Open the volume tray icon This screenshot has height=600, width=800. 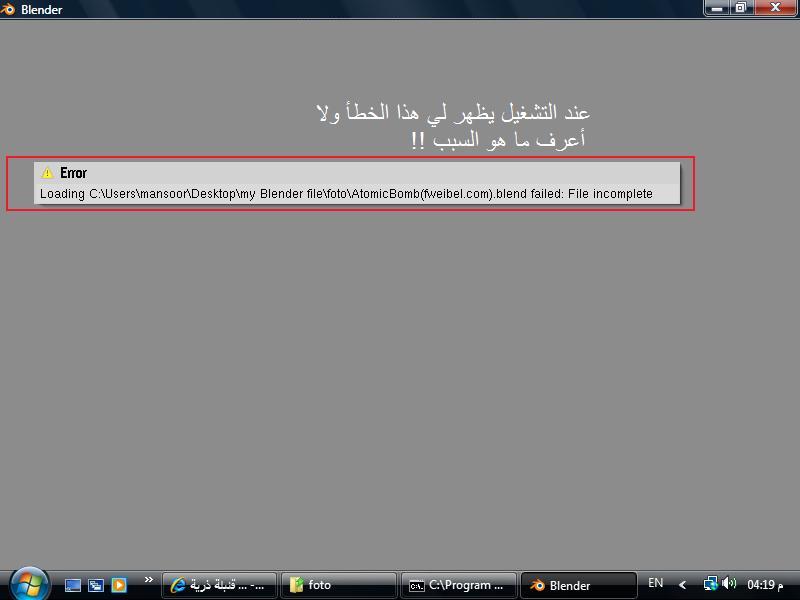coord(729,583)
